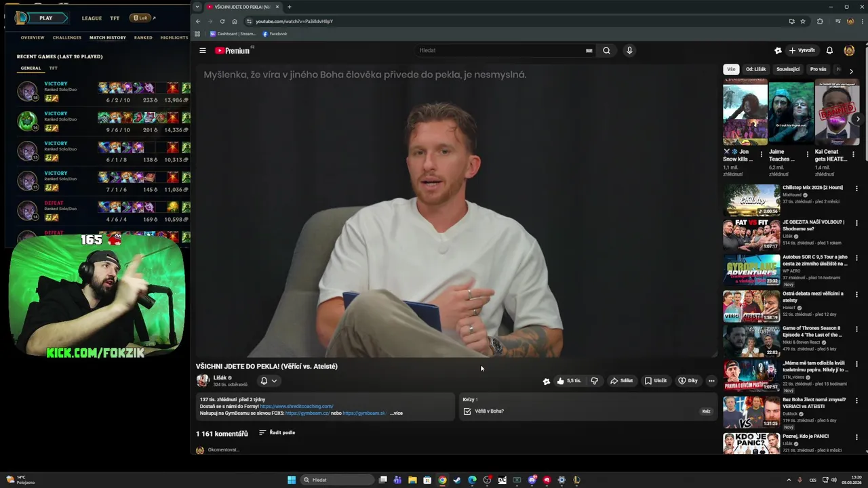Click the AI sparkle icon beside Vytvořit
The height and width of the screenshot is (488, 868).
click(778, 50)
